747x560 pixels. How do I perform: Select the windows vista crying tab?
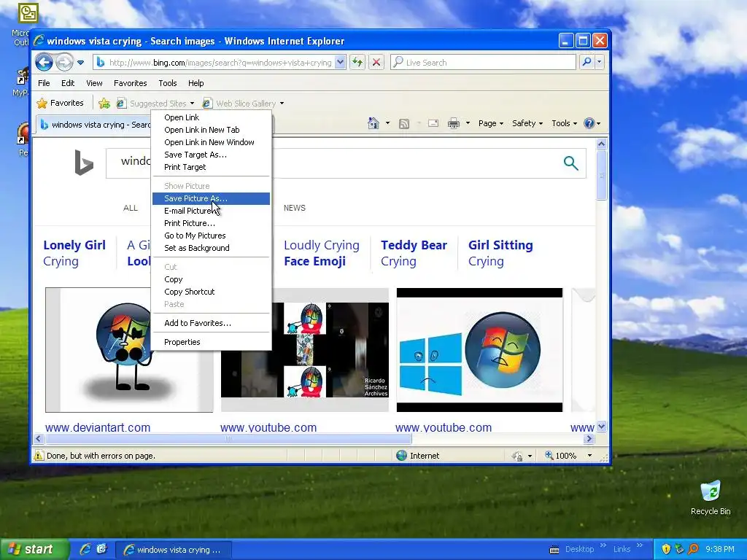click(94, 125)
